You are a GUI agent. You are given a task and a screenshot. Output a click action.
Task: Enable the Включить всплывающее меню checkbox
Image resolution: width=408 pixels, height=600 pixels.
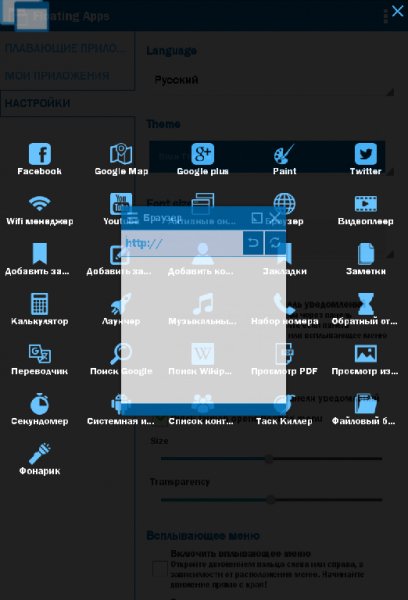(160, 569)
